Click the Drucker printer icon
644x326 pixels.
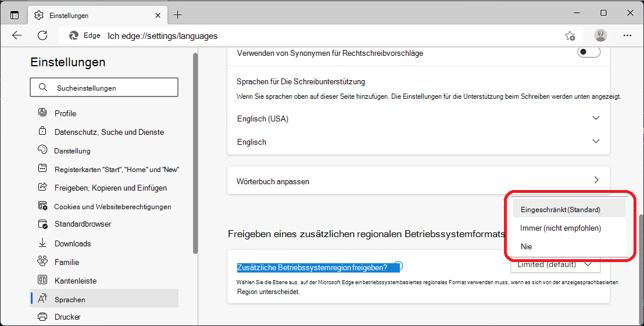tap(42, 317)
